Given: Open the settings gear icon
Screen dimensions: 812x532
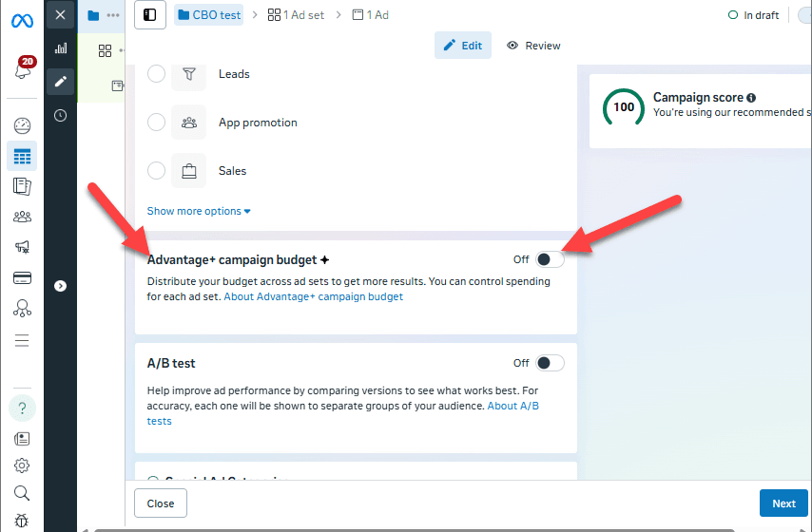Looking at the screenshot, I should [22, 465].
